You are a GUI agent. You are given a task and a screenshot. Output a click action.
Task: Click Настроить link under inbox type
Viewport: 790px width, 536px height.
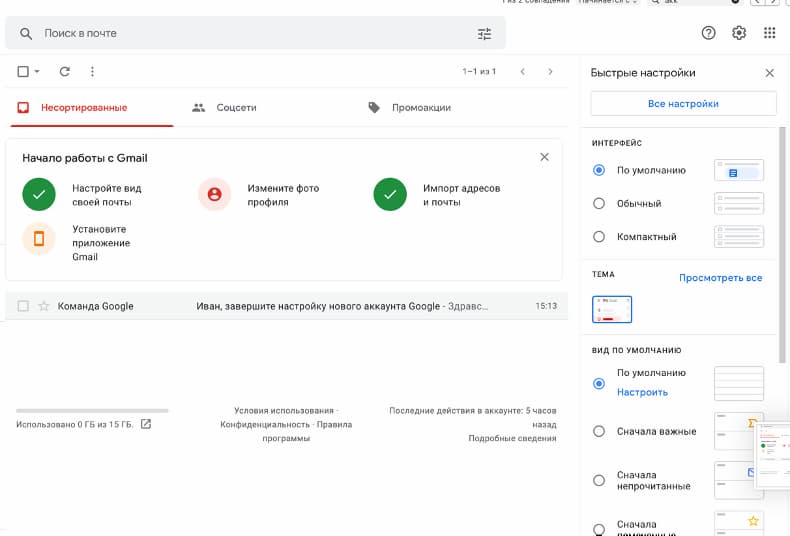(642, 392)
